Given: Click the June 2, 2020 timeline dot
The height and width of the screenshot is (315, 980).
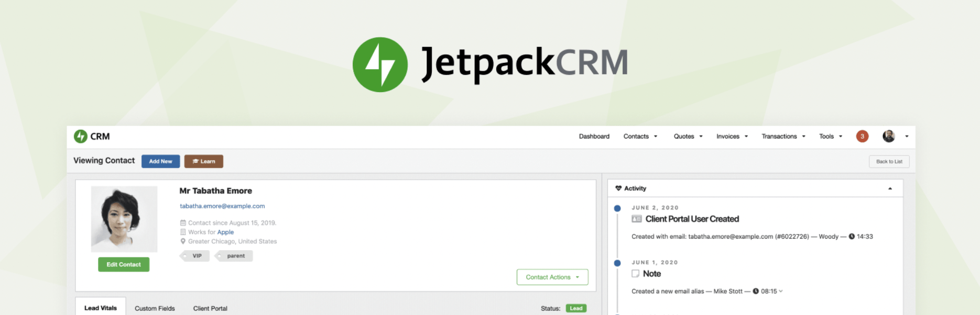Looking at the screenshot, I should tap(617, 208).
